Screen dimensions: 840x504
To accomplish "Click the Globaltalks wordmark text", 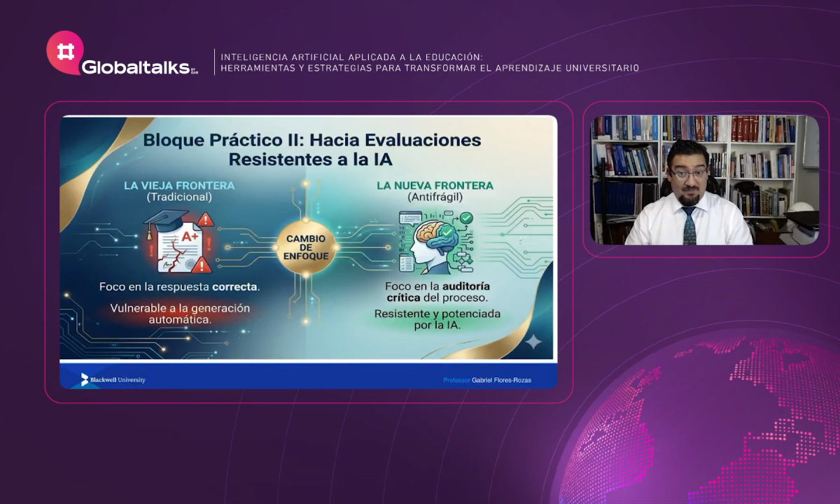I will click(136, 67).
